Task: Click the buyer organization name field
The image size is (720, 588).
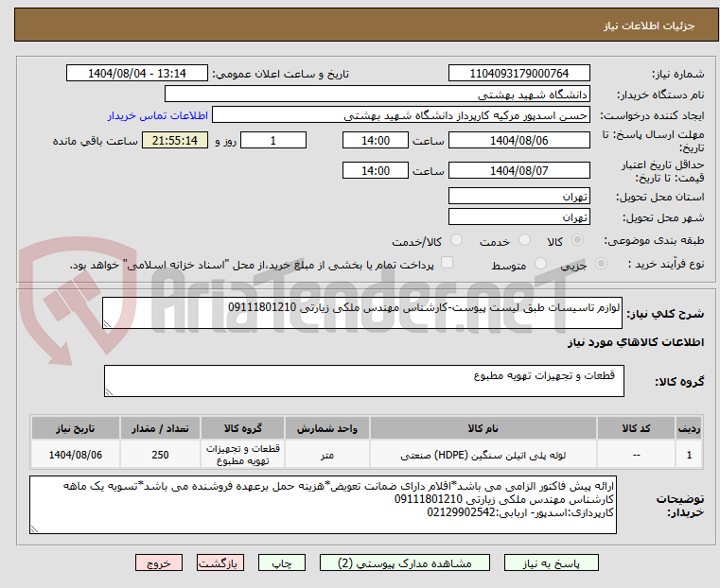Action: [377, 95]
